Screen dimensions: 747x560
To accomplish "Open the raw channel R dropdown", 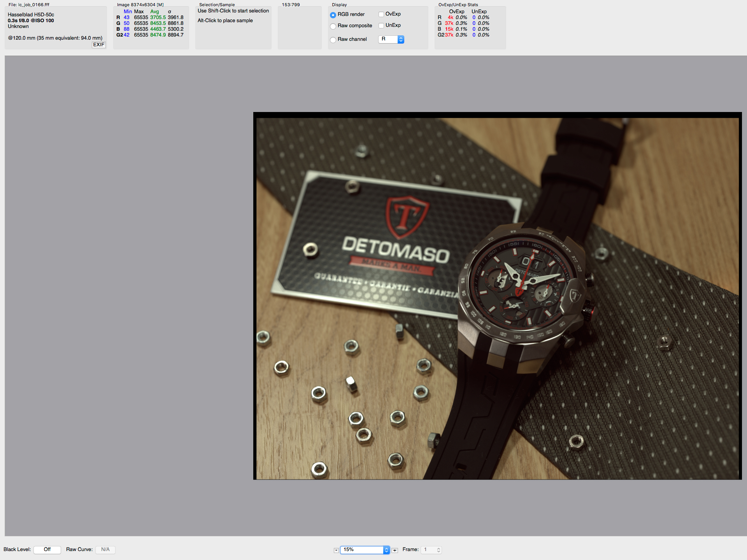I will 391,39.
